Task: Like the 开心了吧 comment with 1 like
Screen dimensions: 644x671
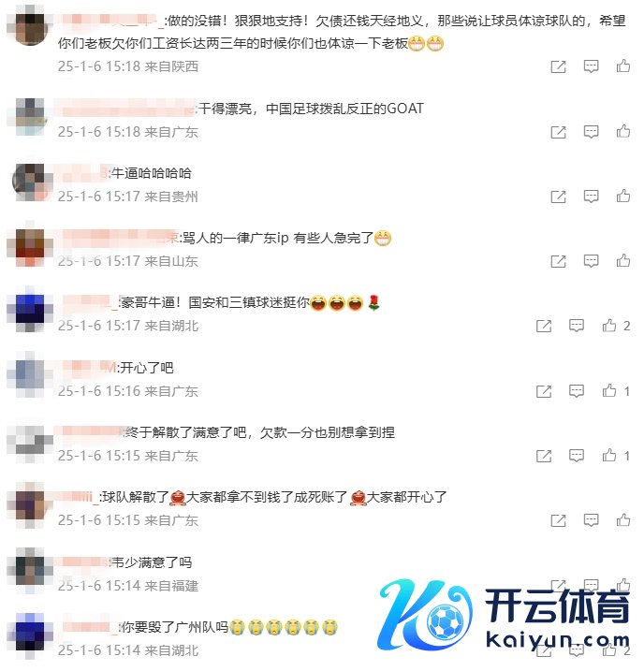Action: click(x=609, y=390)
